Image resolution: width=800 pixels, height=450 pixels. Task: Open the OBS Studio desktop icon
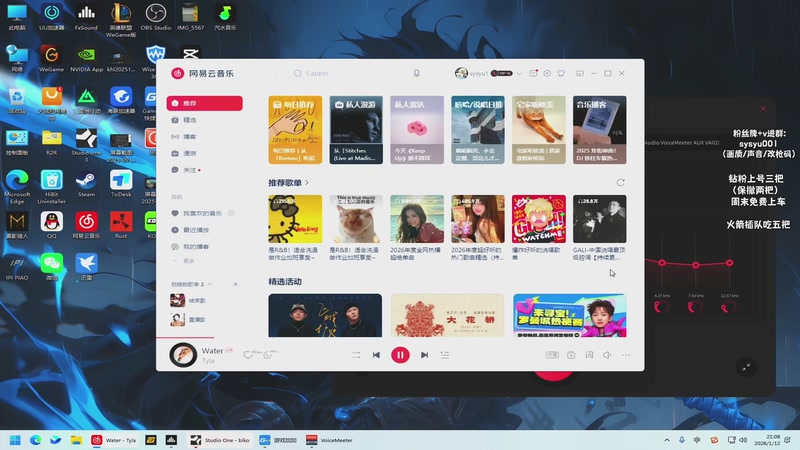coord(156,17)
